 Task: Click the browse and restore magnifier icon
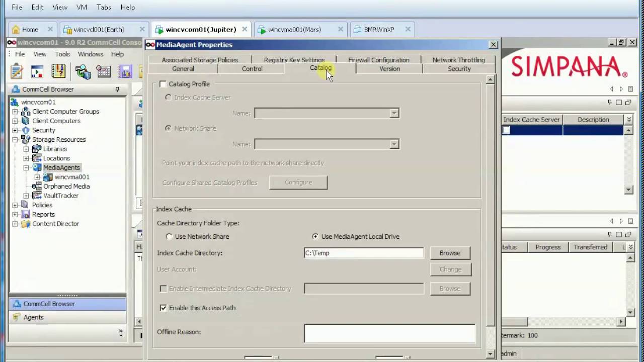pos(83,71)
